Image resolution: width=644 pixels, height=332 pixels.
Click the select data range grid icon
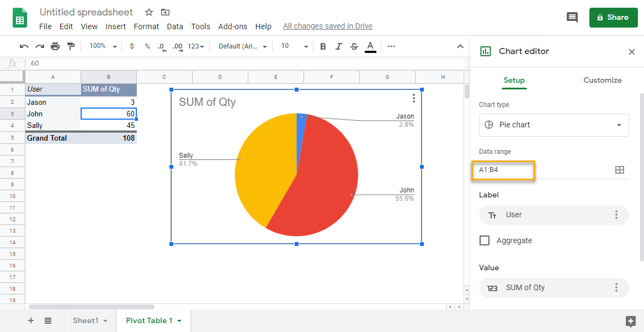click(x=620, y=170)
